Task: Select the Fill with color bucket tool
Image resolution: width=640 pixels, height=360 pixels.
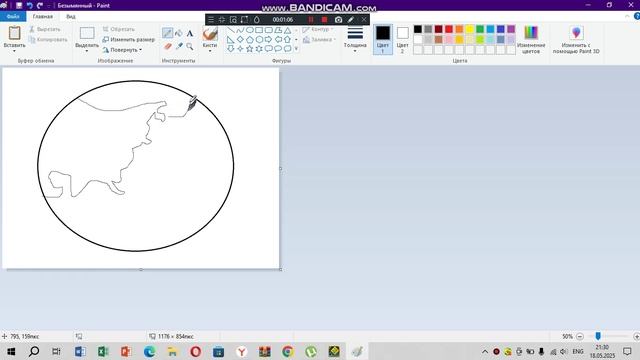Action: [x=178, y=33]
